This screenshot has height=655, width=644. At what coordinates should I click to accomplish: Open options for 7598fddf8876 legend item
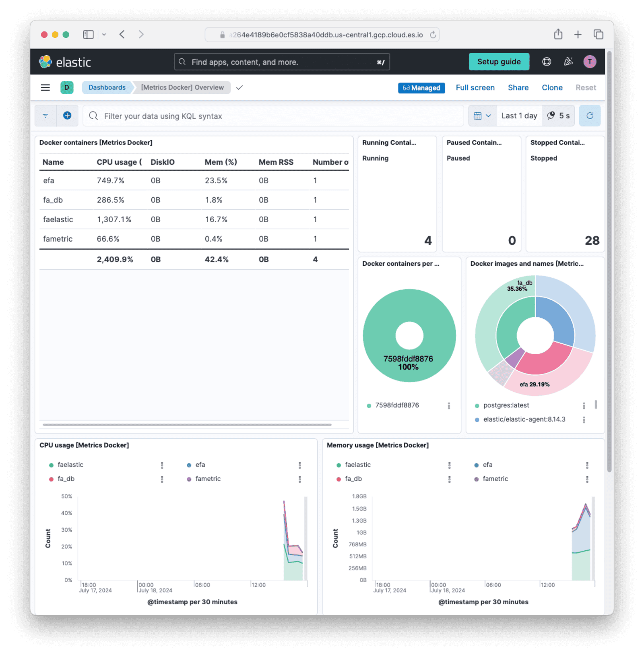[x=449, y=406]
